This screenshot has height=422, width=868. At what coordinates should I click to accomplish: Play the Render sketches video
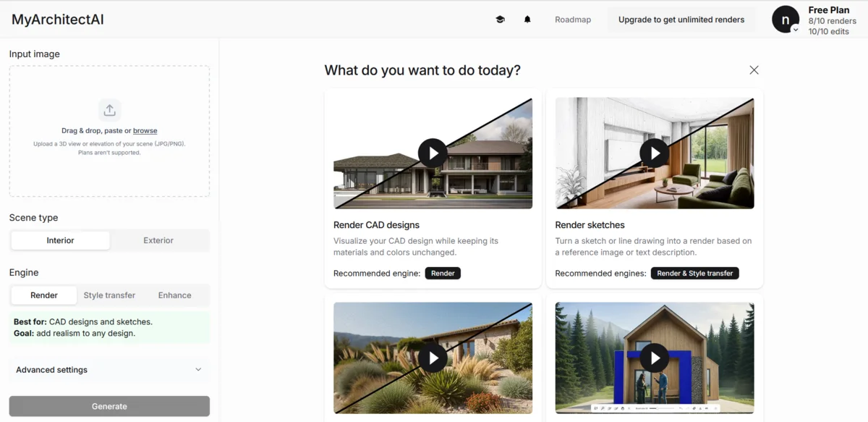click(655, 153)
